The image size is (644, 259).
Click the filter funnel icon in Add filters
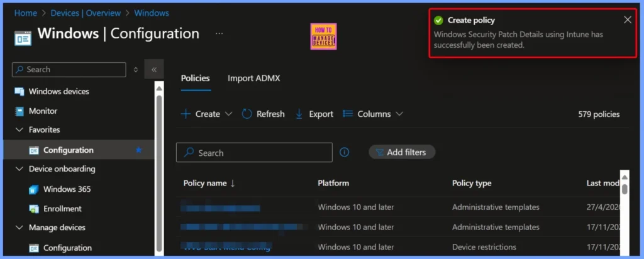(379, 153)
